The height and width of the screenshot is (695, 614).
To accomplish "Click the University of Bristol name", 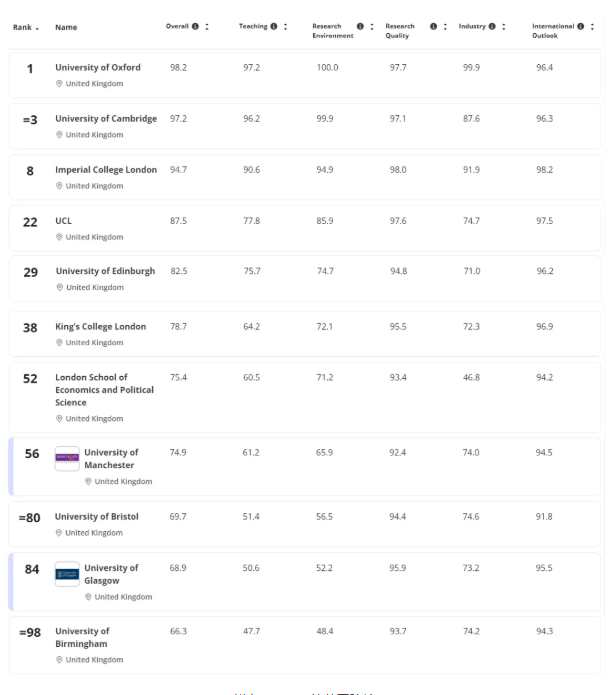I will click(97, 517).
